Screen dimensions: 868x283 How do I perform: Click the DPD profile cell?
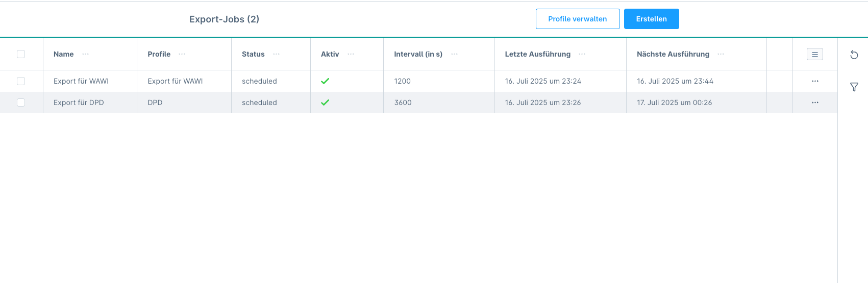pos(155,102)
